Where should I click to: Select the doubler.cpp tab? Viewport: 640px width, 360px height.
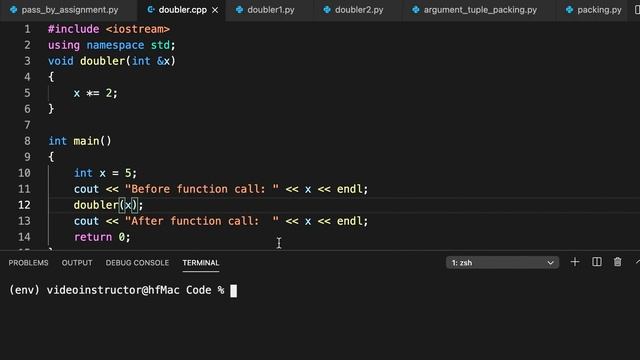182,10
